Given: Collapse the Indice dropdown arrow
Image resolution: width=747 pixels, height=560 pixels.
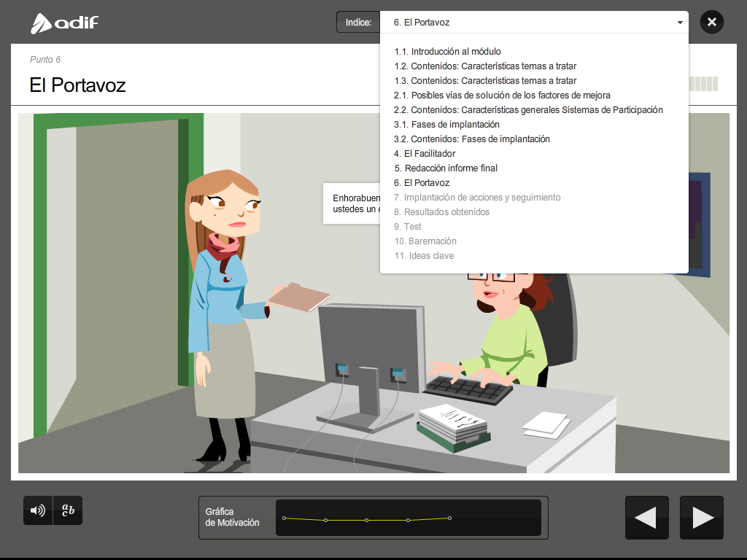Looking at the screenshot, I should pos(680,23).
